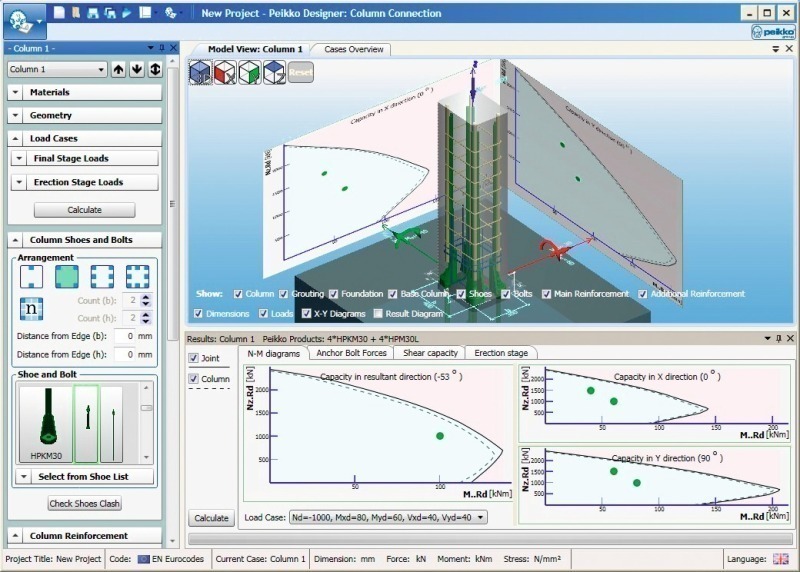Image resolution: width=800 pixels, height=572 pixels.
Task: Click the Check Shoes Clash button
Action: point(85,504)
